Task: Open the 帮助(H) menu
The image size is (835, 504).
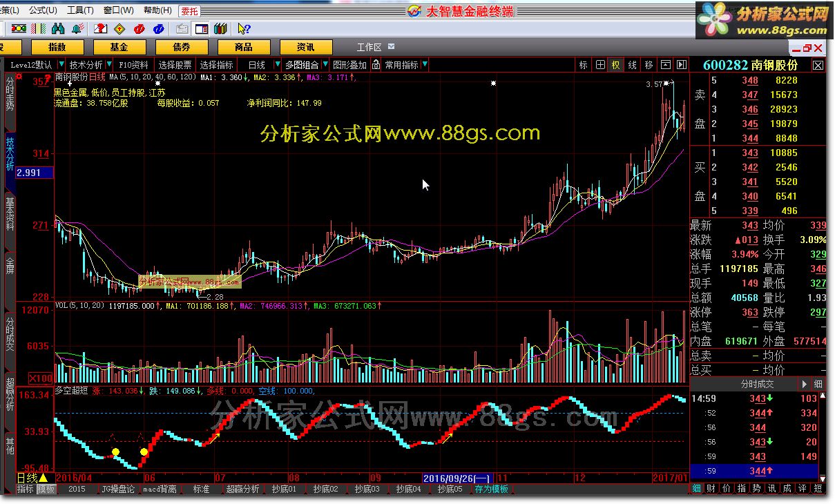Action: pos(157,10)
